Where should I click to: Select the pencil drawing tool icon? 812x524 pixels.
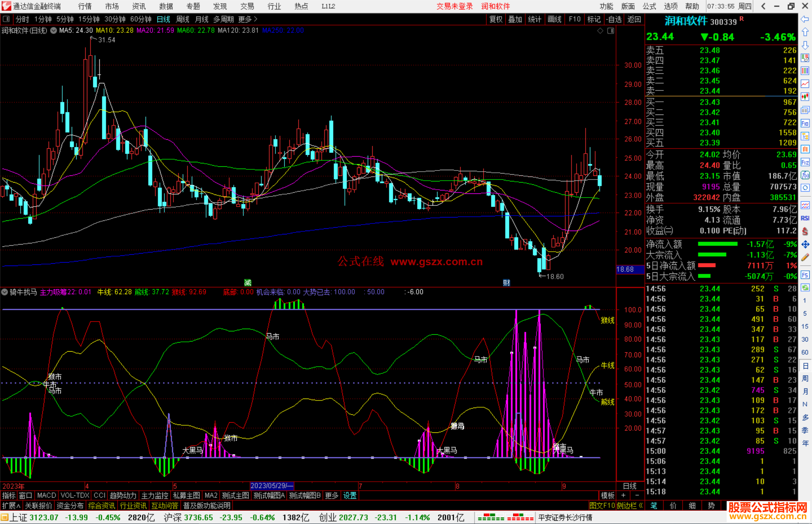pyautogui.click(x=805, y=258)
